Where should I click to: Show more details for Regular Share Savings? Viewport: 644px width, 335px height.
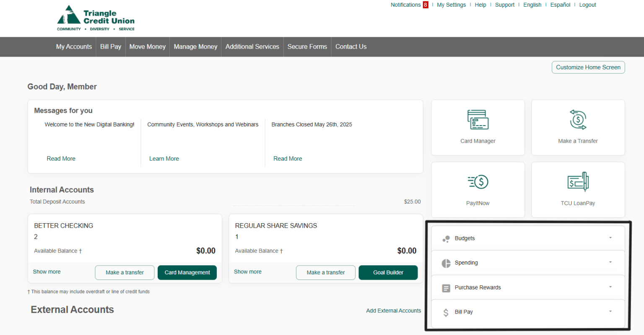point(247,271)
